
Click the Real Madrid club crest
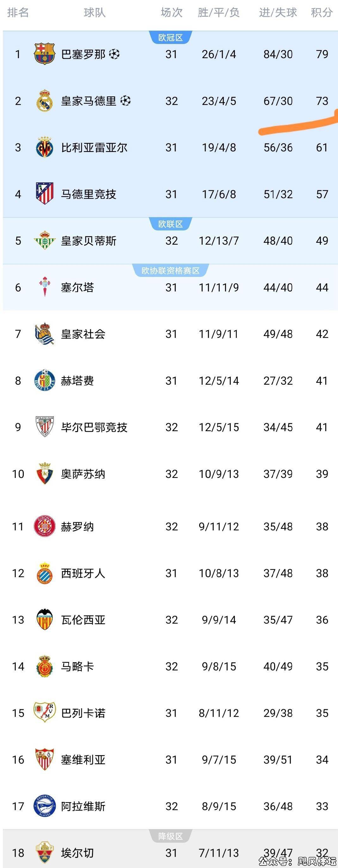point(45,101)
